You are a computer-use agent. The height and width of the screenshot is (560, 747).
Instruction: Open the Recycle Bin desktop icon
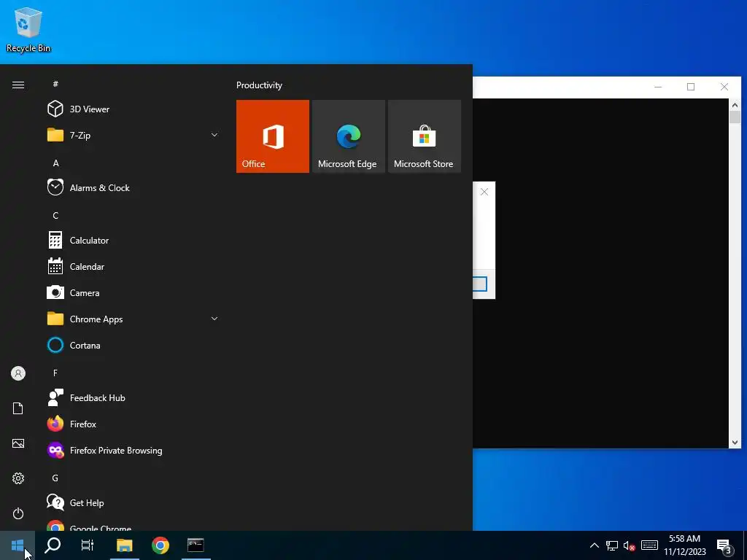coord(28,29)
